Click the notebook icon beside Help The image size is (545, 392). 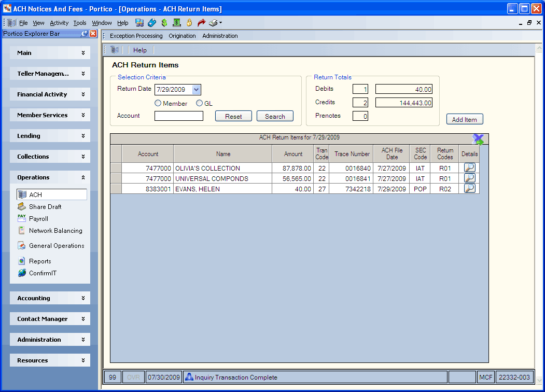115,50
